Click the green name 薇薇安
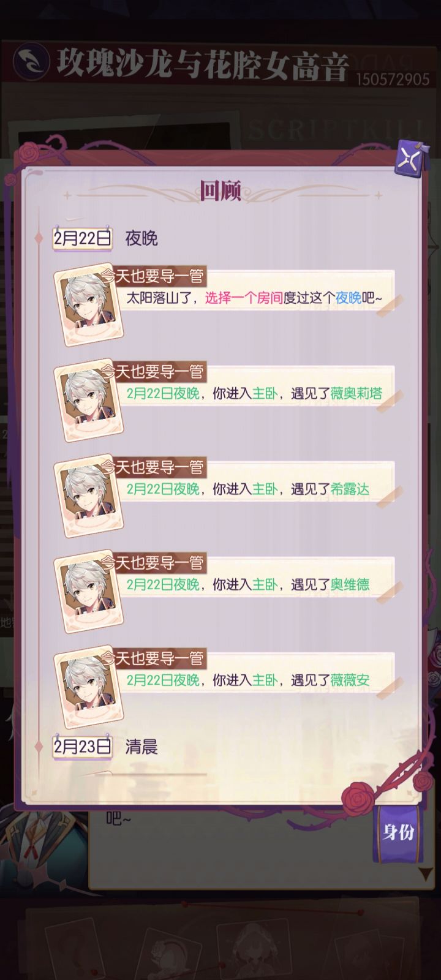Image resolution: width=441 pixels, height=980 pixels. (350, 680)
